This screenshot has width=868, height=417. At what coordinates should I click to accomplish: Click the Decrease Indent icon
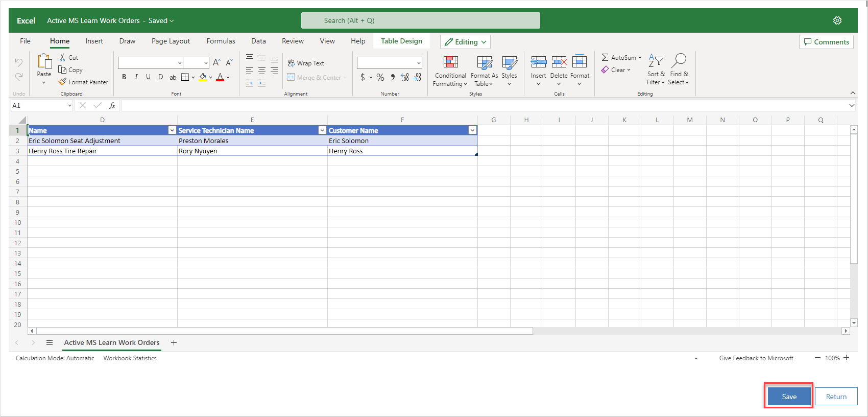tap(250, 83)
